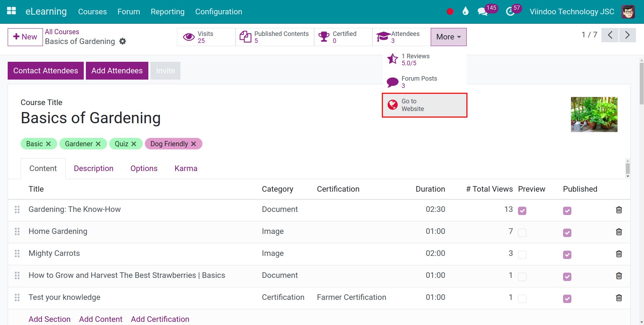This screenshot has height=325, width=644.
Task: Click the droplet icon in top bar
Action: (x=465, y=11)
